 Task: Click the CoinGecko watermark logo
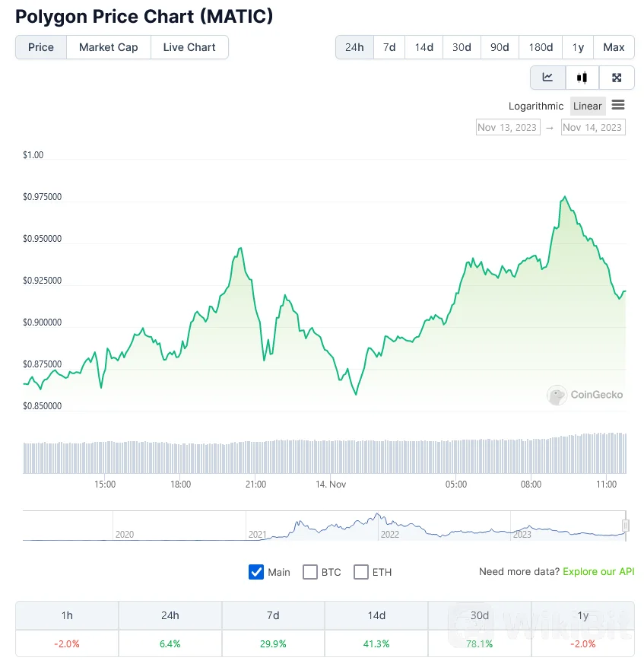(x=585, y=395)
